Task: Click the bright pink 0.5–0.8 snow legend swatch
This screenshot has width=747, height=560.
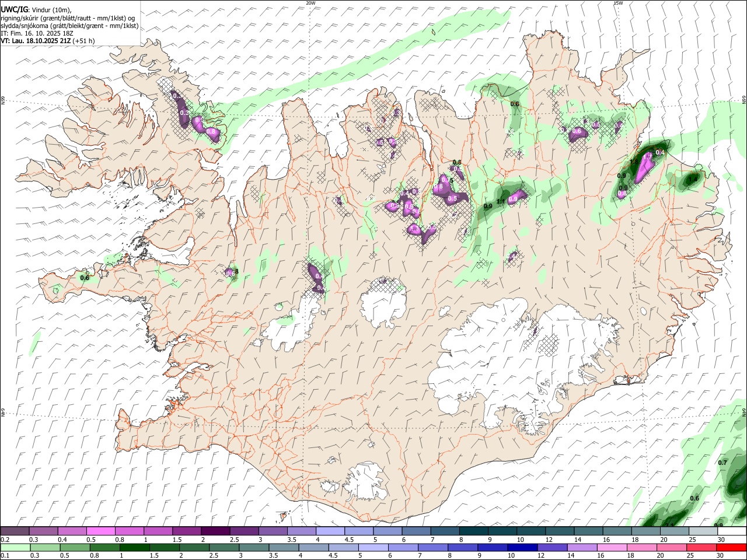Action: click(x=100, y=531)
